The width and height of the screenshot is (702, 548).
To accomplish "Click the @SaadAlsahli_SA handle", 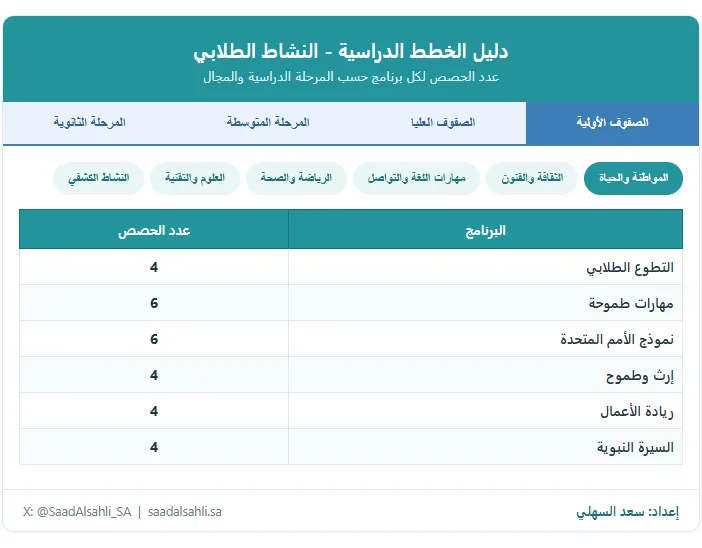I will tap(84, 512).
